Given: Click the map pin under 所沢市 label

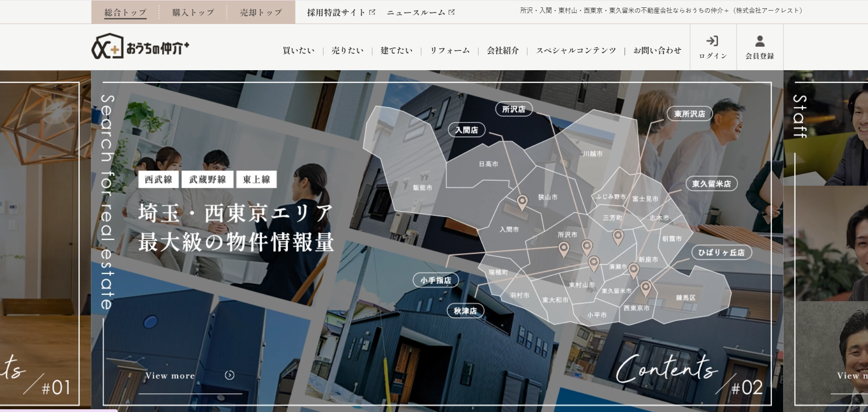Looking at the screenshot, I should coord(563,249).
